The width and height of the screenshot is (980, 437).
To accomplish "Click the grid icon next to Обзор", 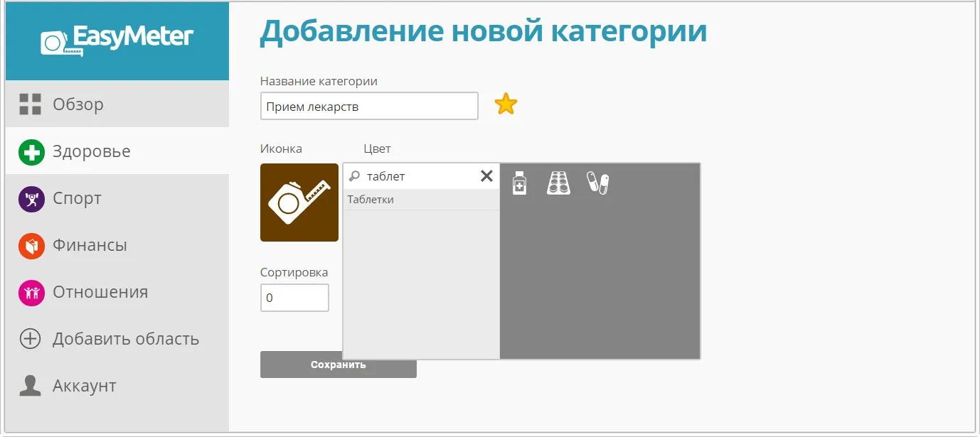I will [30, 104].
